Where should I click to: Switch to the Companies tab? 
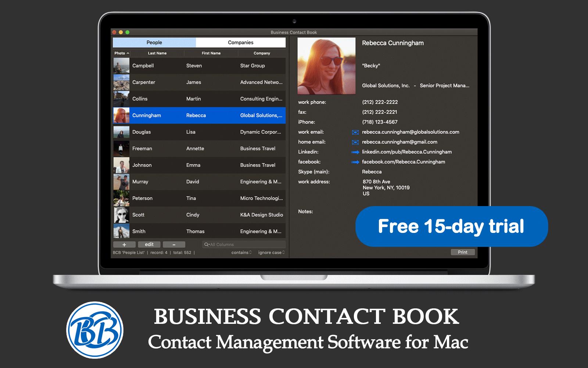click(241, 42)
